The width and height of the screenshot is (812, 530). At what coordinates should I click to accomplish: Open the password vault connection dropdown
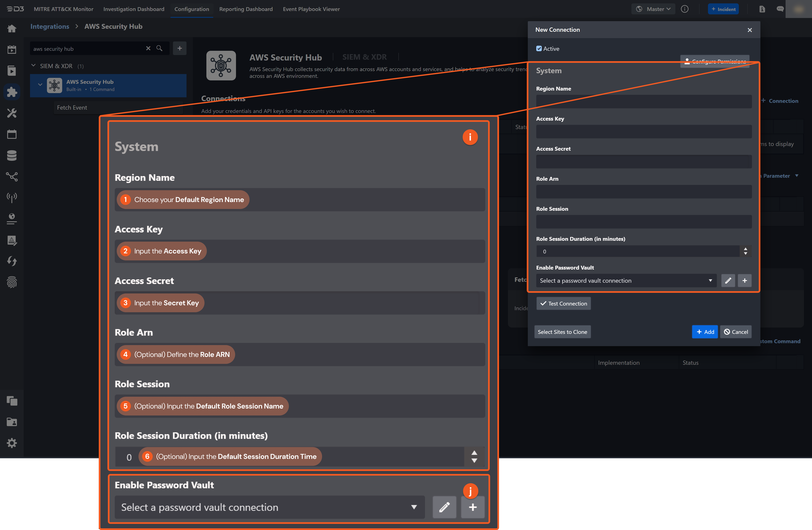(x=626, y=281)
